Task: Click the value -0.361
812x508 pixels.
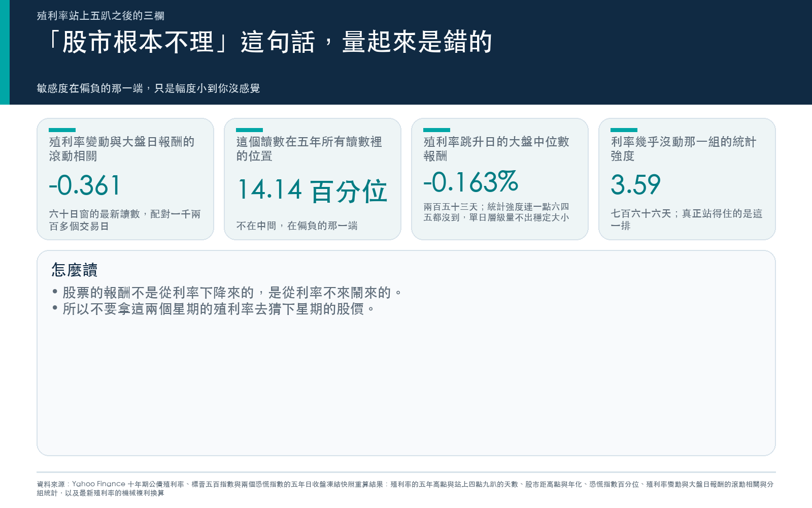Action: pyautogui.click(x=85, y=185)
